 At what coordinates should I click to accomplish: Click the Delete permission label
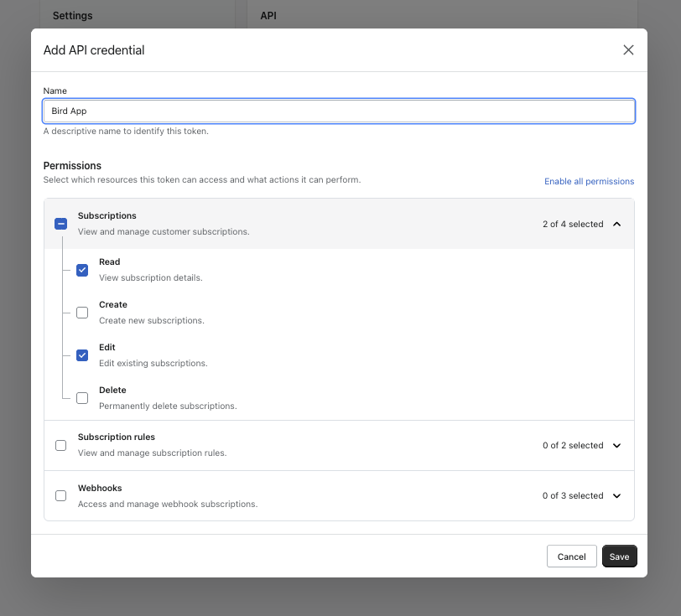[112, 390]
